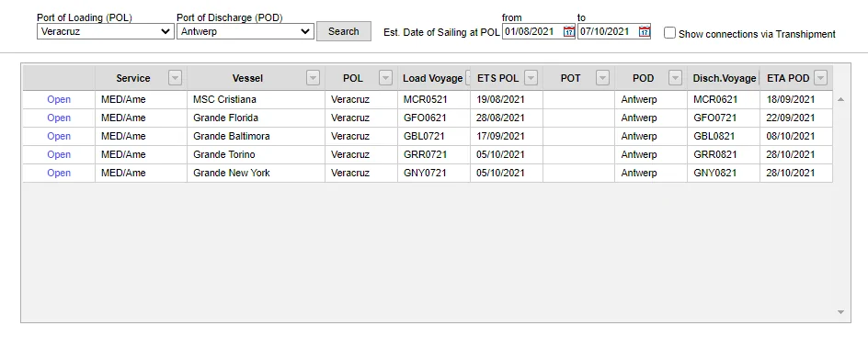The height and width of the screenshot is (337, 868).
Task: Open the Port of Discharge dropdown
Action: (x=246, y=31)
